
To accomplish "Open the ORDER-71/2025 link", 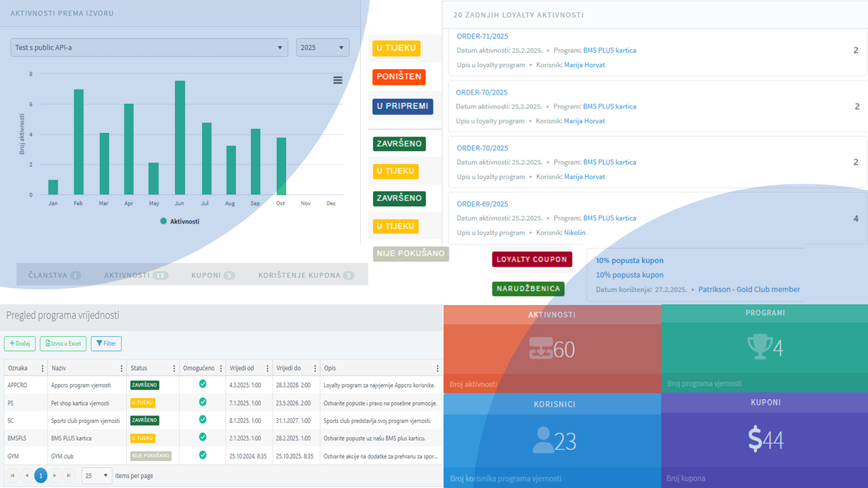I will (482, 37).
